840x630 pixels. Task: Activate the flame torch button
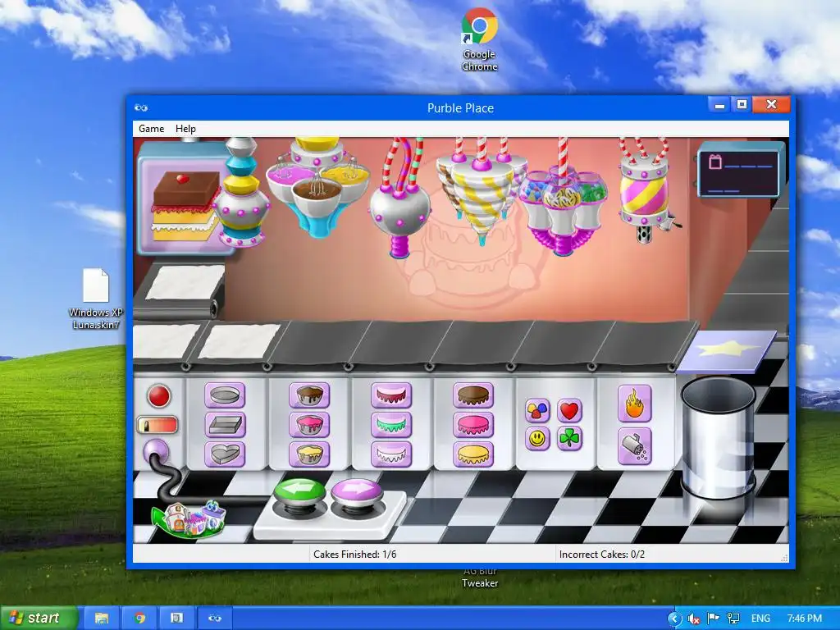point(635,404)
